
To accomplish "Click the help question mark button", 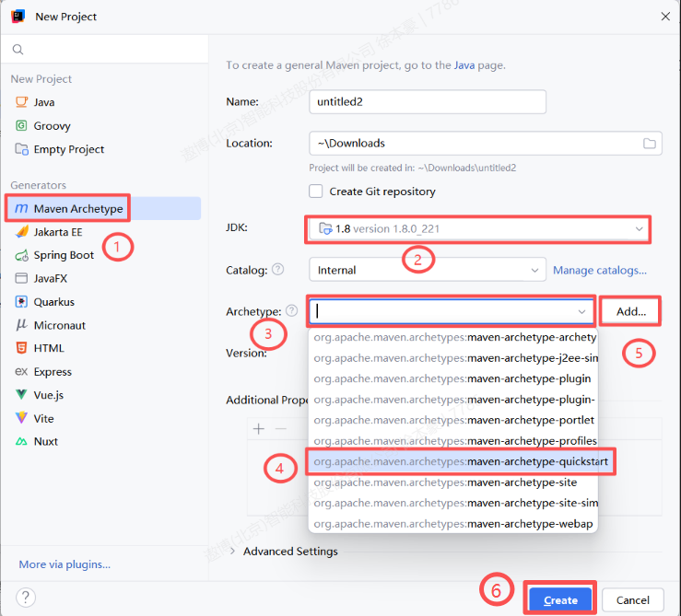I will click(x=26, y=598).
